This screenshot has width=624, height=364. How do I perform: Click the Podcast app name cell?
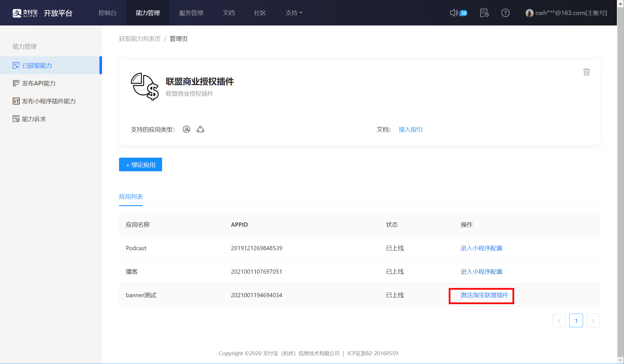coord(136,248)
